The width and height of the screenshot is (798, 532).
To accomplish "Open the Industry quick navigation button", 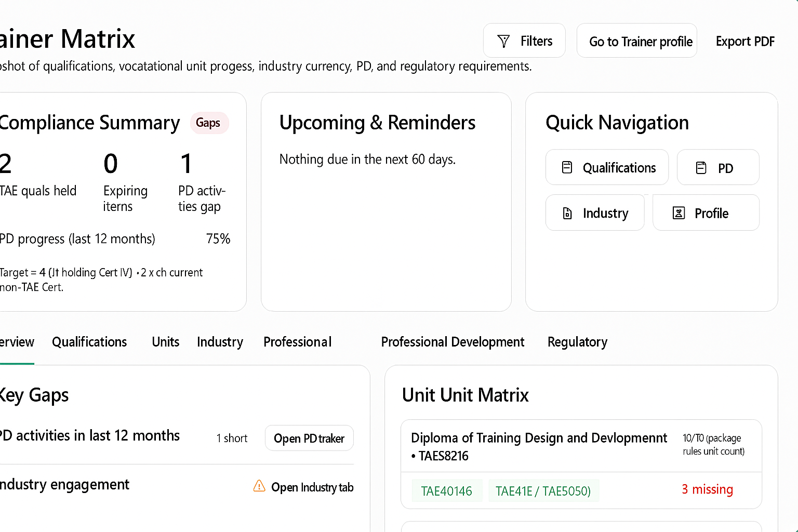I will [595, 212].
